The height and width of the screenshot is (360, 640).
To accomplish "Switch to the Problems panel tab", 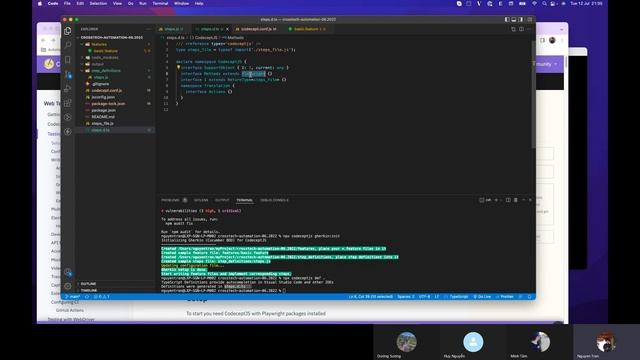I will 170,200.
